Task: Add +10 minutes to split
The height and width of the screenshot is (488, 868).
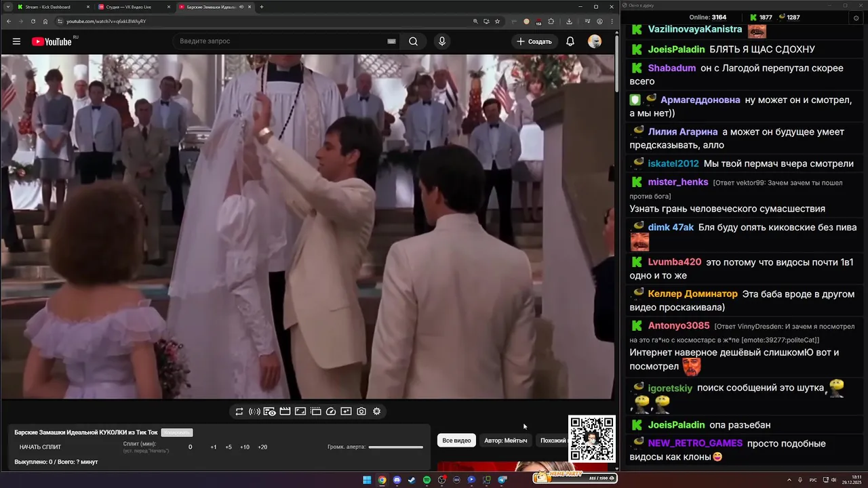Action: coord(245,447)
